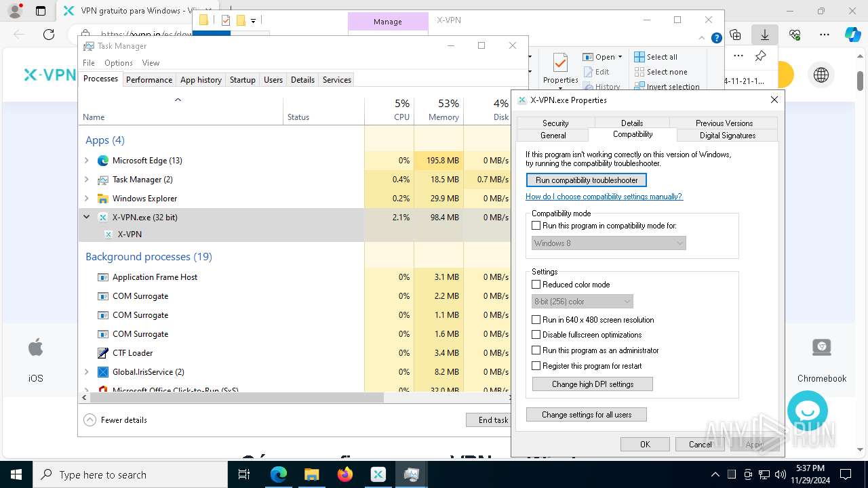Switch to the Startup tab
Screen dimensions: 868x488
pos(242,80)
